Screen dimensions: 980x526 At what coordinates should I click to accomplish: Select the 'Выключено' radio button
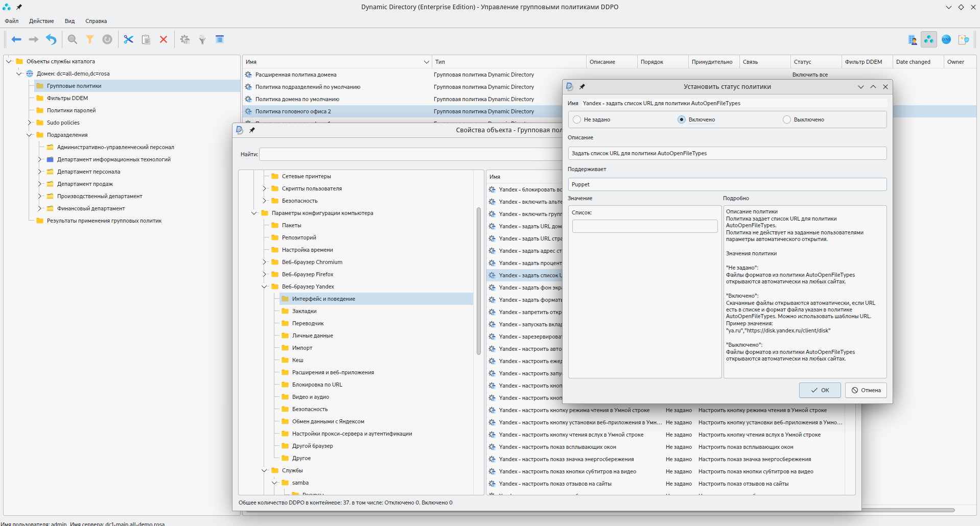[787, 119]
